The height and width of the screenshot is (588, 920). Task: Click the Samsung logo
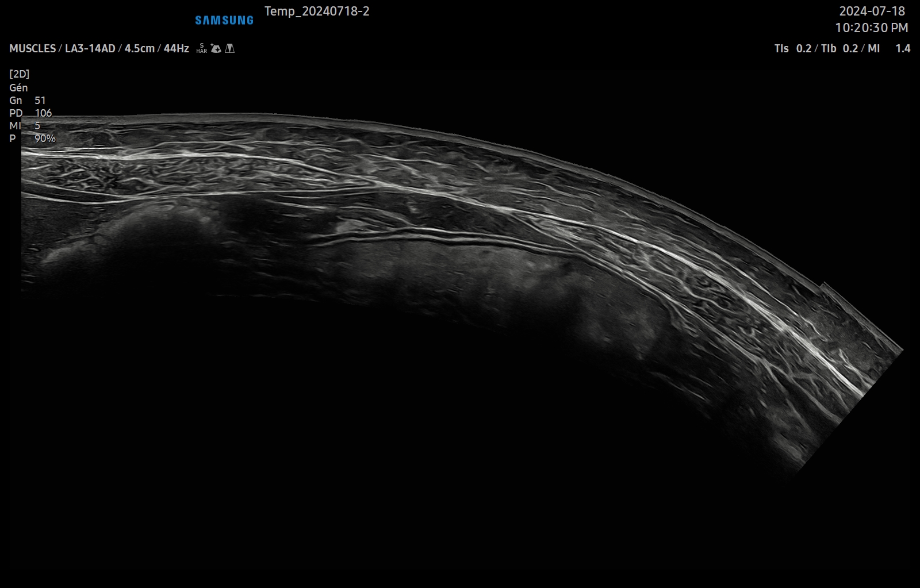point(224,20)
